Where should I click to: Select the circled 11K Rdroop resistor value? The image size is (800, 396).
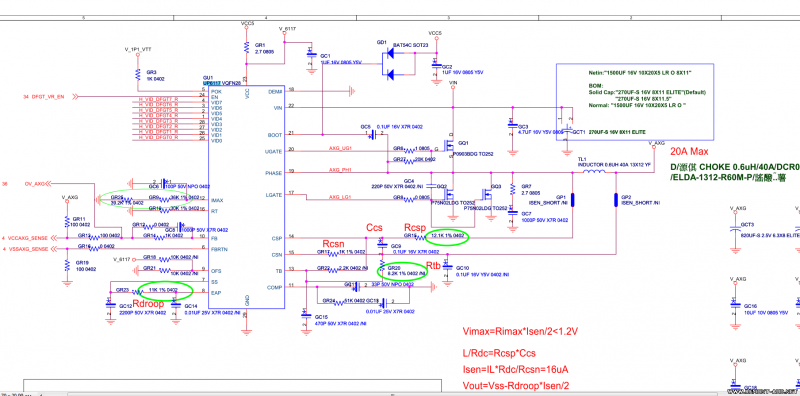coord(166,290)
